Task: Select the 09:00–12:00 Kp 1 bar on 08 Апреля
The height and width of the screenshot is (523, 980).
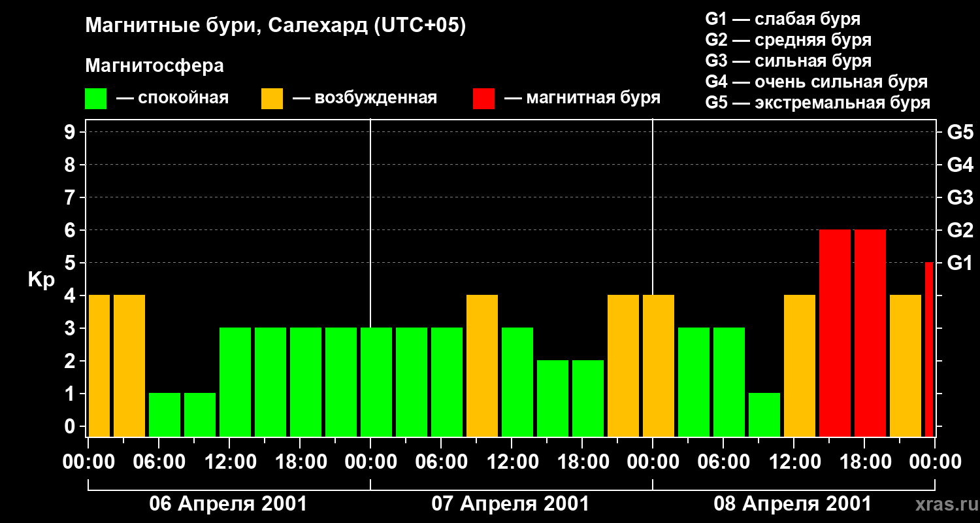Action: point(764,415)
